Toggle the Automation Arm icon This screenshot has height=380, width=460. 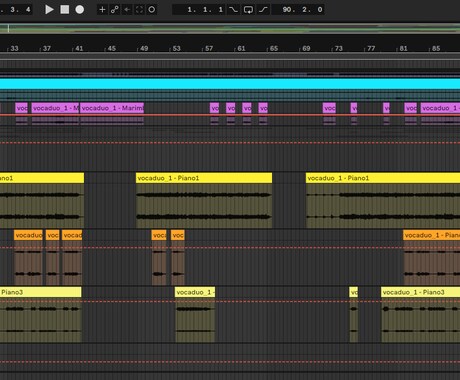pyautogui.click(x=115, y=10)
